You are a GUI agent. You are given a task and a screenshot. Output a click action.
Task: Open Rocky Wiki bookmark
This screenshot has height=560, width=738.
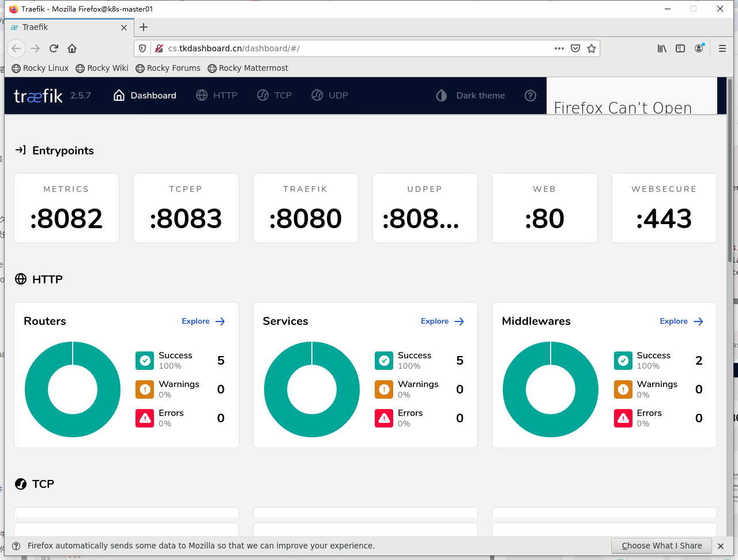(x=102, y=68)
